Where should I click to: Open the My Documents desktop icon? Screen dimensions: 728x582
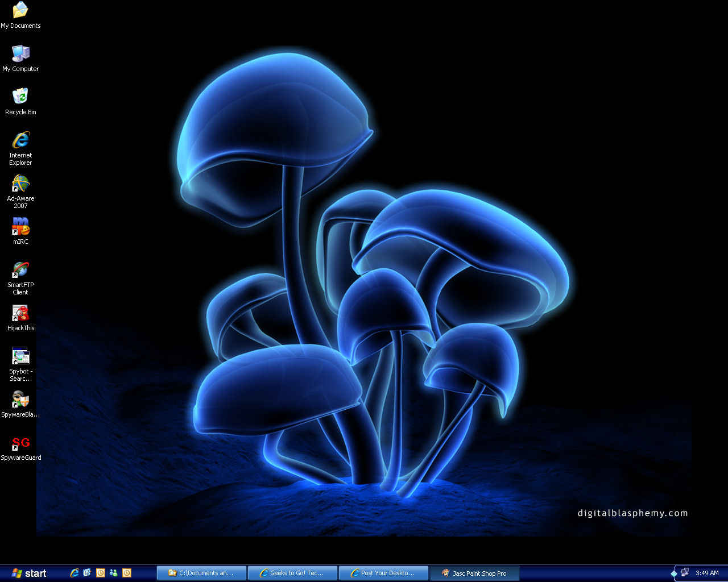20,15
